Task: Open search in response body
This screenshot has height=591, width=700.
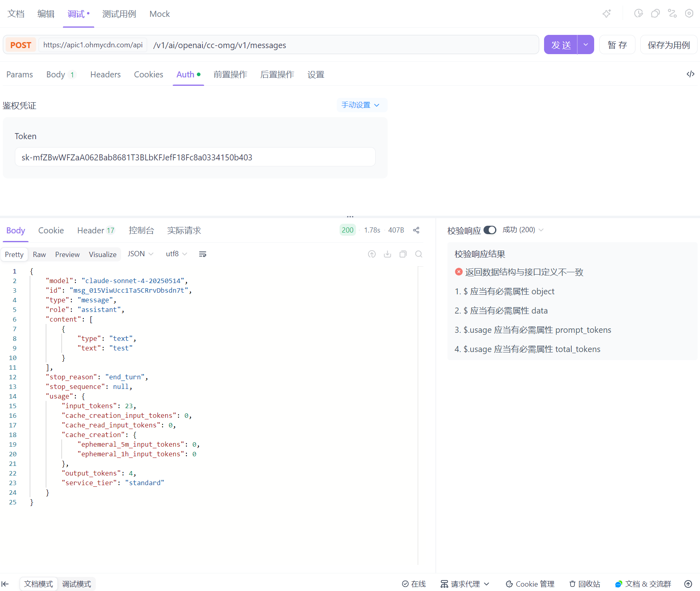Action: click(x=419, y=254)
